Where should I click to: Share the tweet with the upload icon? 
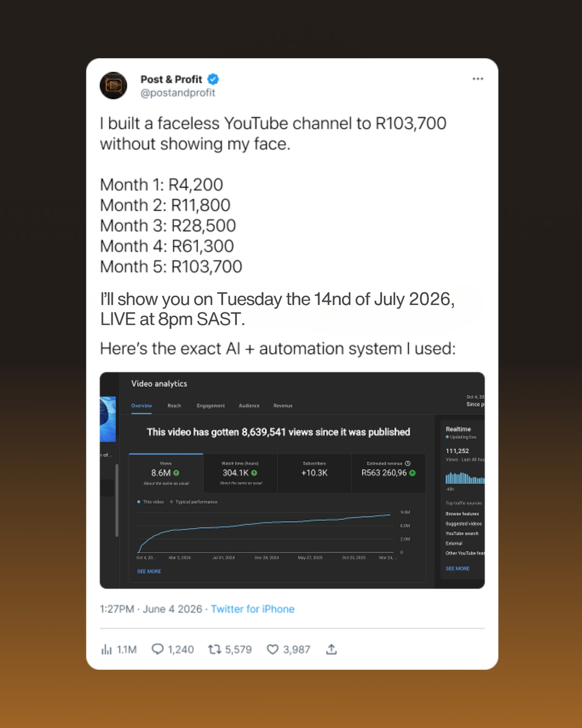[x=331, y=649]
